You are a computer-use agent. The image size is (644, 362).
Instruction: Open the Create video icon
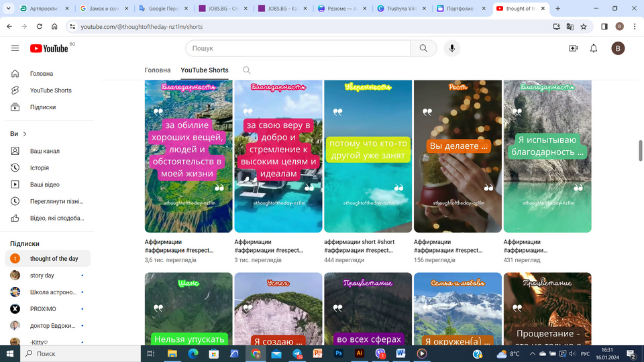tap(574, 48)
